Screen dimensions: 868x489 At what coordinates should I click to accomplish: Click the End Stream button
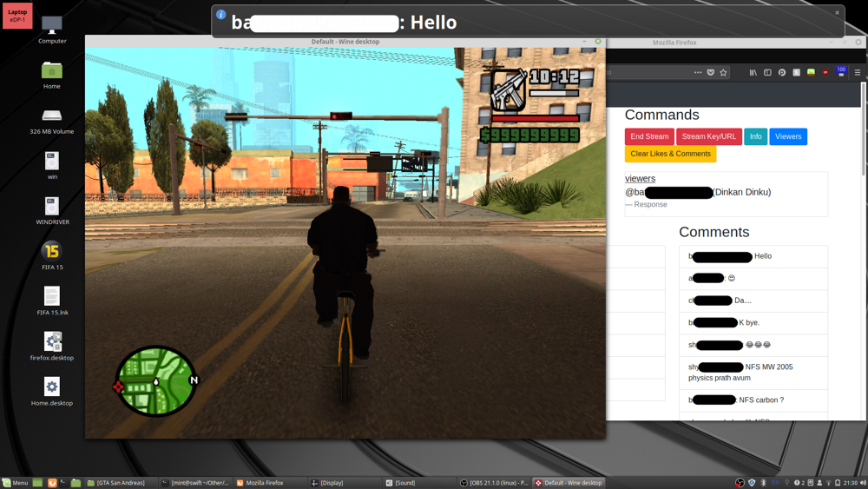point(649,136)
